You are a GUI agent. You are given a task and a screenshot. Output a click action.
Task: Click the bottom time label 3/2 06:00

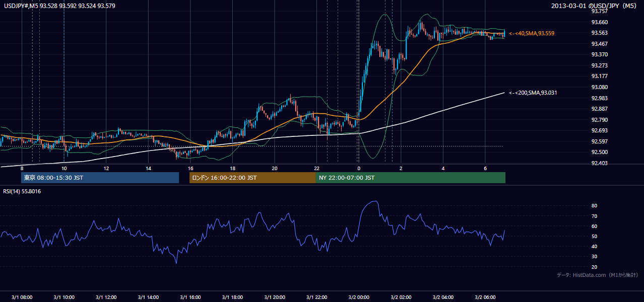click(x=485, y=297)
